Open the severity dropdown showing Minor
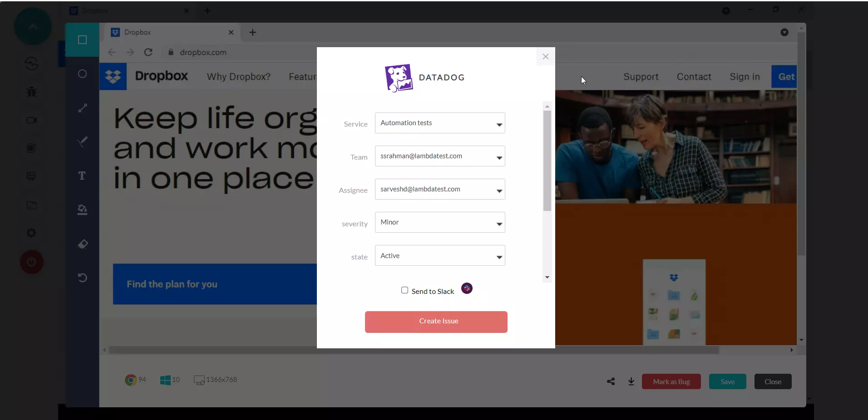 (439, 222)
